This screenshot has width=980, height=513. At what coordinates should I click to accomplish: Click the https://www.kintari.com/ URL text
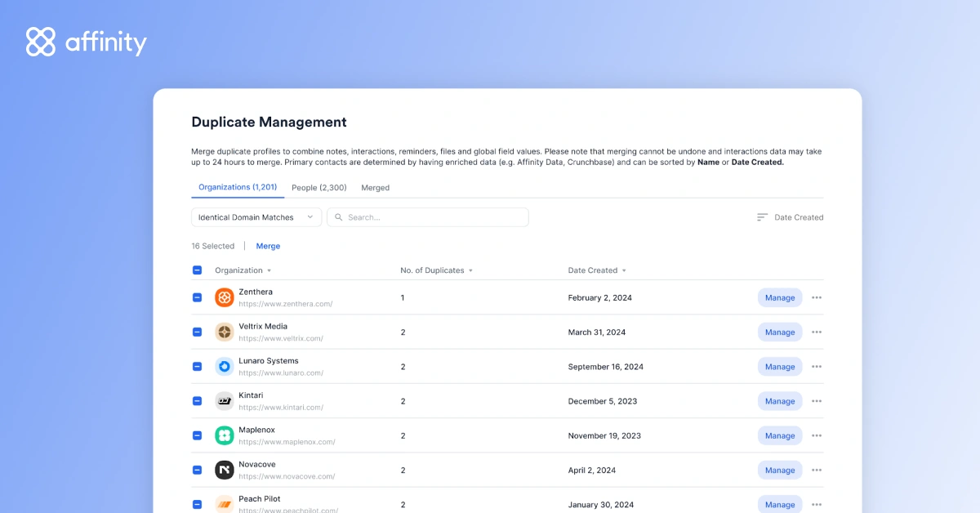281,408
